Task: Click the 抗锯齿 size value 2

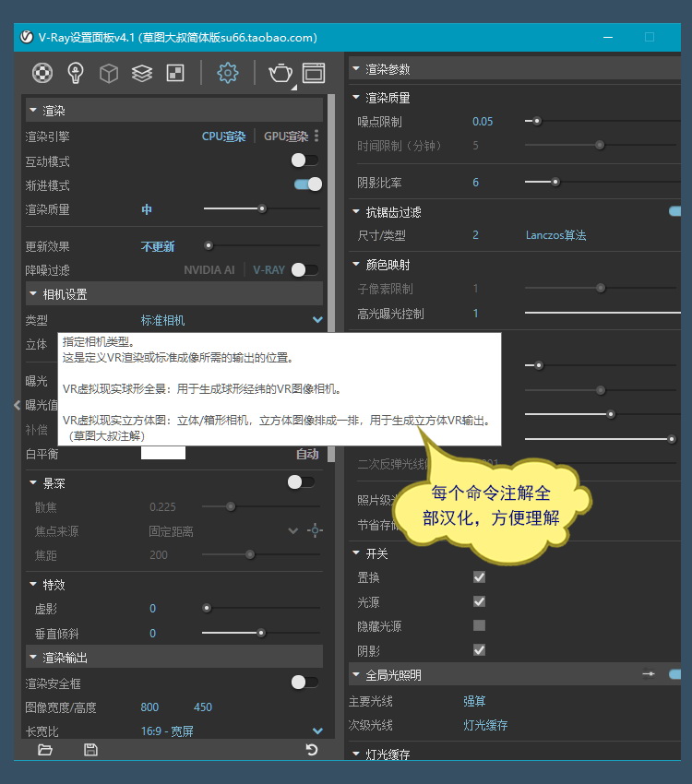Action: [x=475, y=235]
